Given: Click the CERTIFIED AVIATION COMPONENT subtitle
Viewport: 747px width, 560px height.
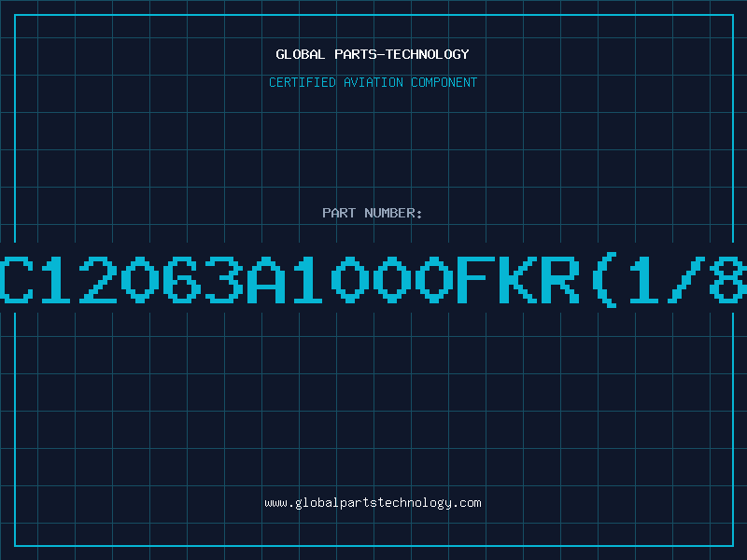Looking at the screenshot, I should 373,82.
